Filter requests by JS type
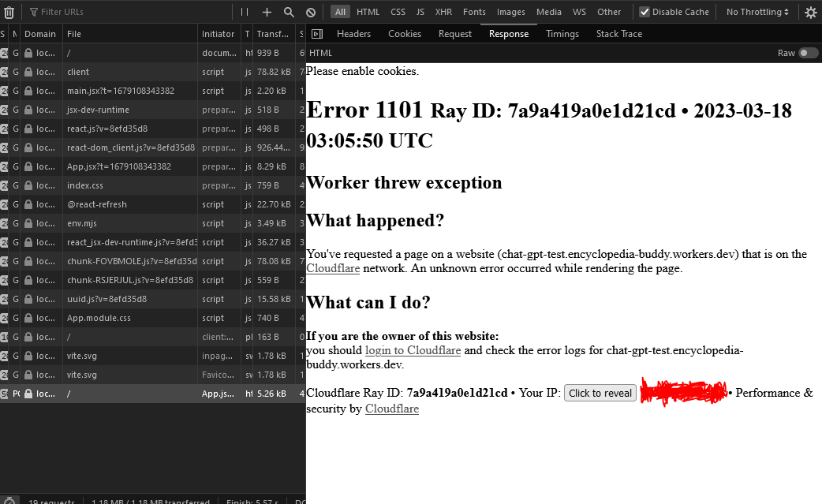This screenshot has width=822, height=504. [420, 12]
